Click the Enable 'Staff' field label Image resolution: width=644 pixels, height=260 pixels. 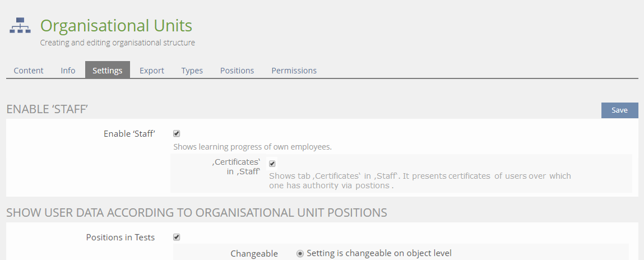tap(129, 134)
